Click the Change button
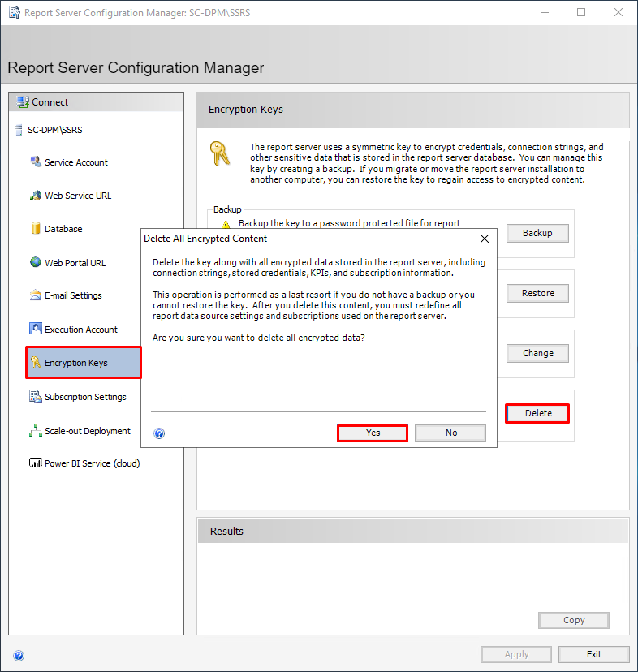 (537, 353)
